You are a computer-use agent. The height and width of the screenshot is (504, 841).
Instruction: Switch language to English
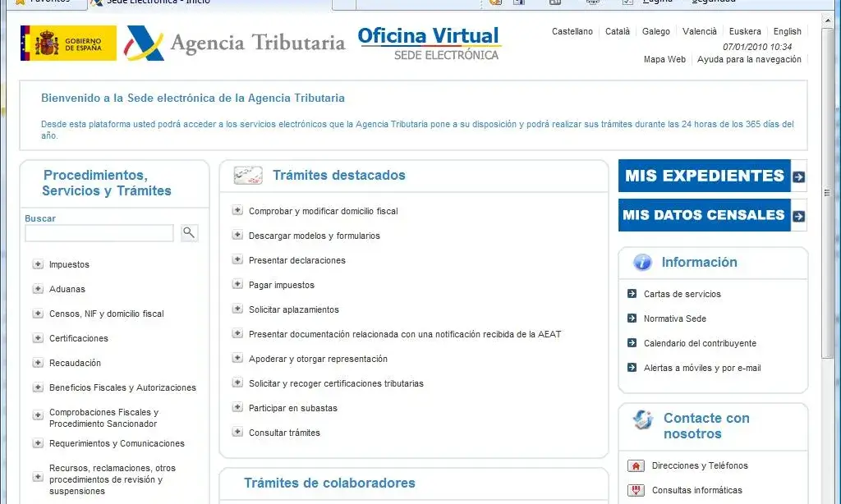788,32
